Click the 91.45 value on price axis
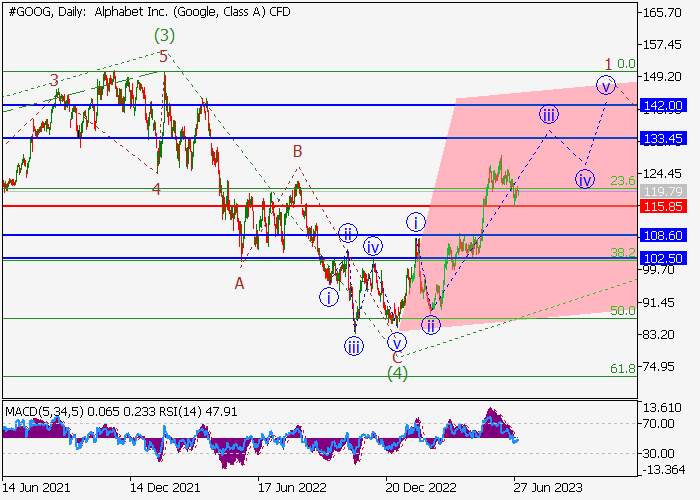The width and height of the screenshot is (700, 500). (662, 302)
